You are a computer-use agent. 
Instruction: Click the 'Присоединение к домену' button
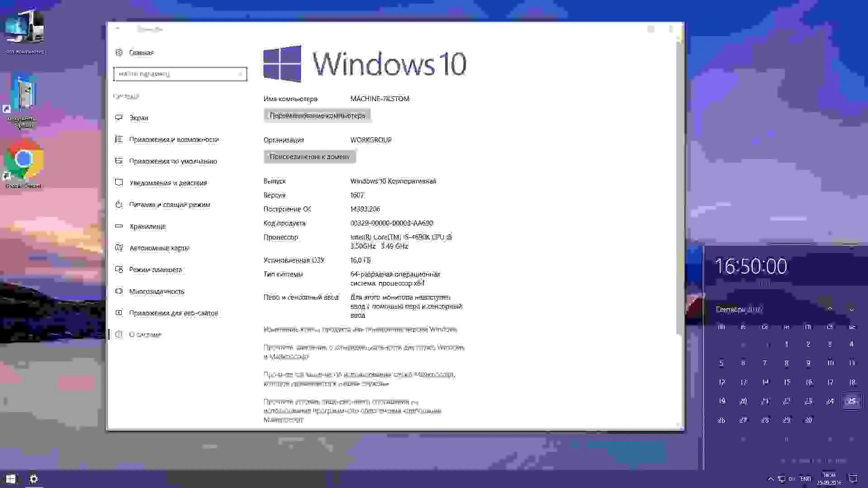tap(310, 156)
